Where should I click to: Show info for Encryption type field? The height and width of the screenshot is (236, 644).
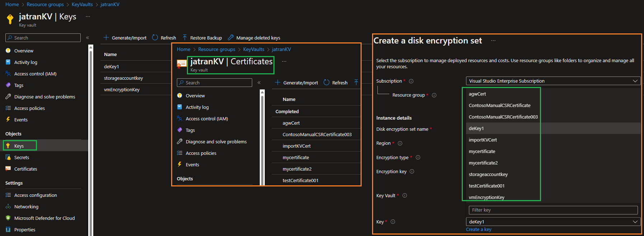coord(418,157)
